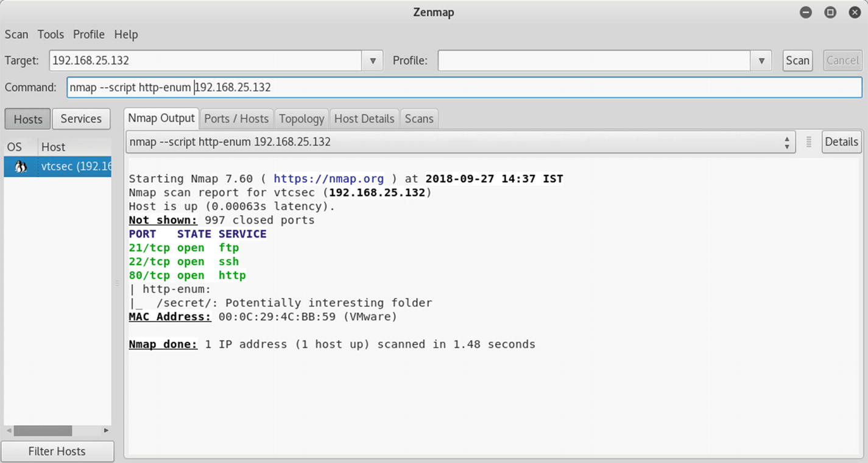Switch to the Nmap Output tab
The width and height of the screenshot is (868, 463).
tap(161, 118)
